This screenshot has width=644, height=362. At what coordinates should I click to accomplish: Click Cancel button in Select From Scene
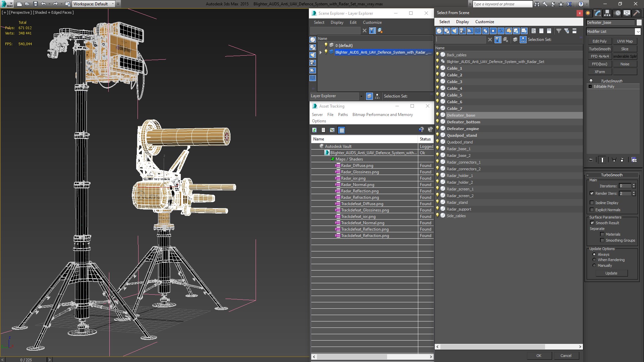[x=566, y=356]
